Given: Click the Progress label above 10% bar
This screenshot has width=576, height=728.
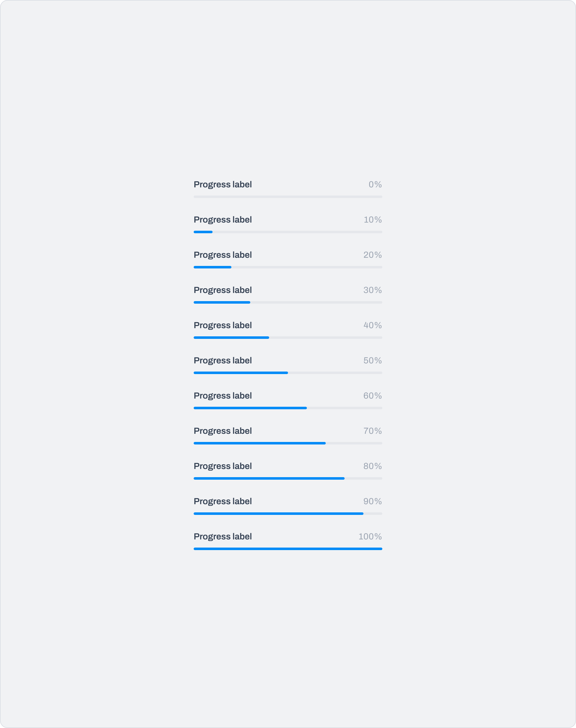Looking at the screenshot, I should point(223,220).
